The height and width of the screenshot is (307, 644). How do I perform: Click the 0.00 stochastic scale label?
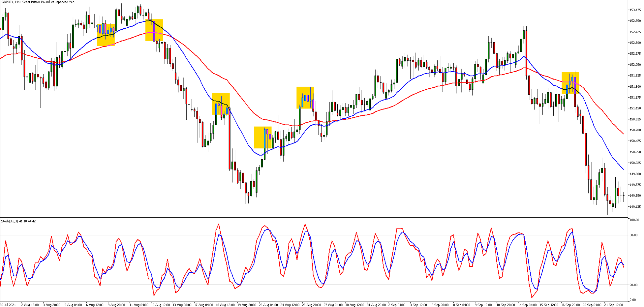point(633,300)
